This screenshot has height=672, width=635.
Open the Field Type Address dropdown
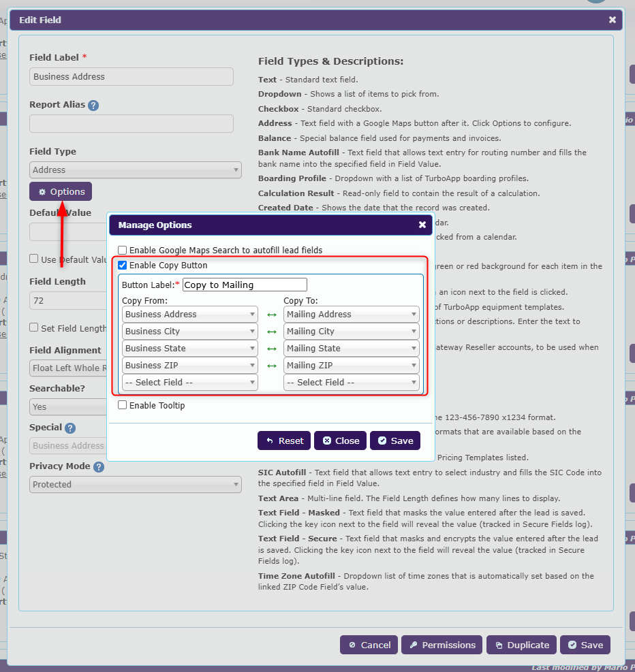pos(136,170)
